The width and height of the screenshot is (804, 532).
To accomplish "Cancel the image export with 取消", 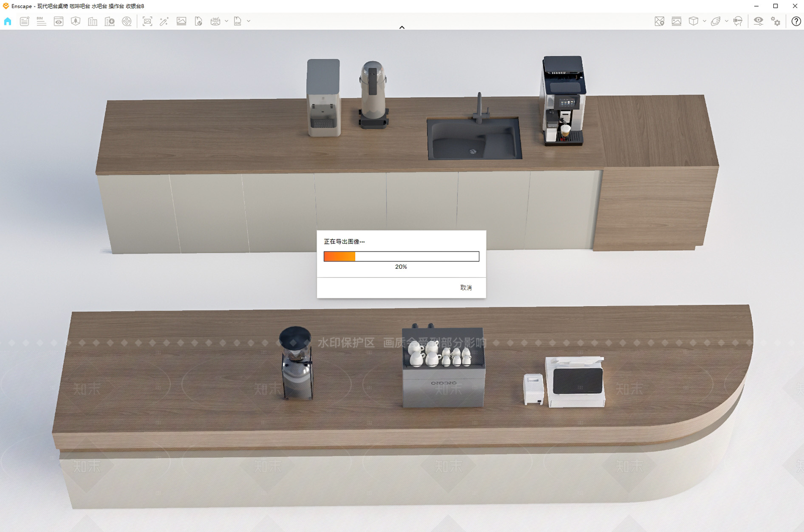I will click(x=466, y=288).
